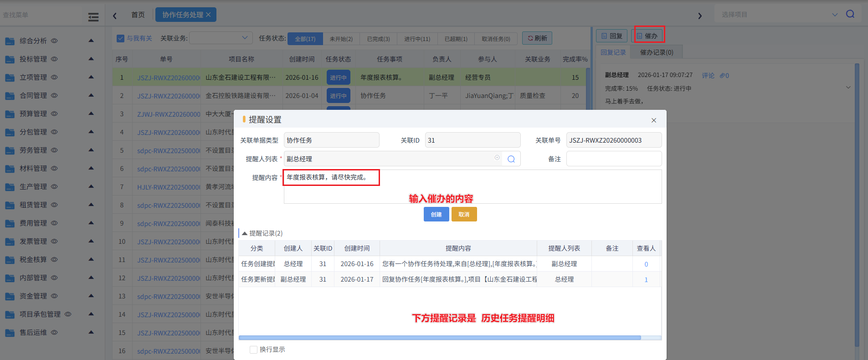868x360 pixels.
Task: Clear the 副总经理 reminder recipient entry
Action: (497, 158)
